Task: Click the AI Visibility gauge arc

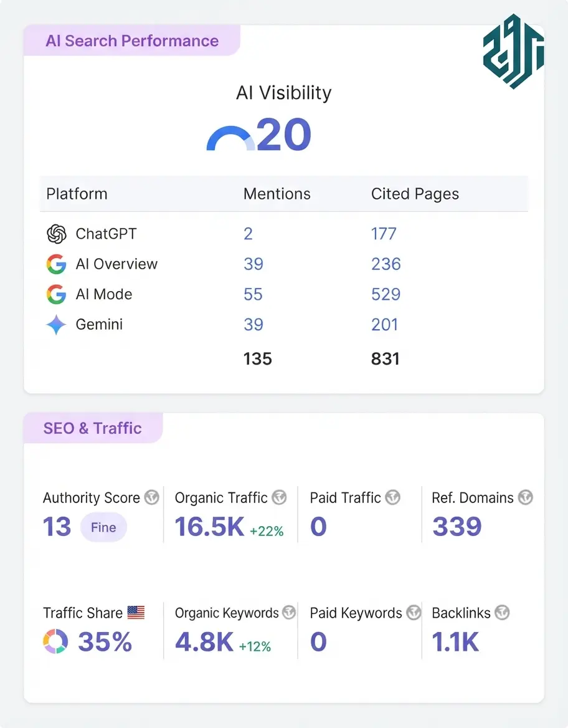Action: [x=230, y=138]
